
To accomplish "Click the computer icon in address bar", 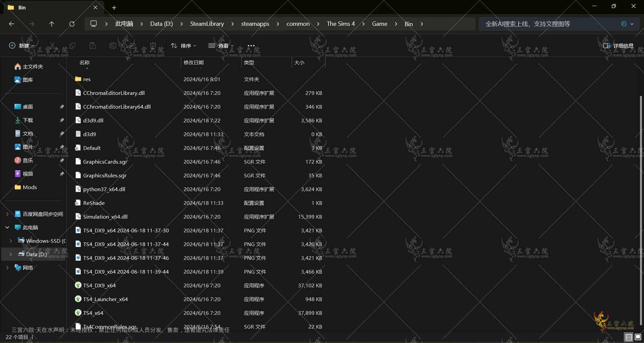I will pos(94,24).
